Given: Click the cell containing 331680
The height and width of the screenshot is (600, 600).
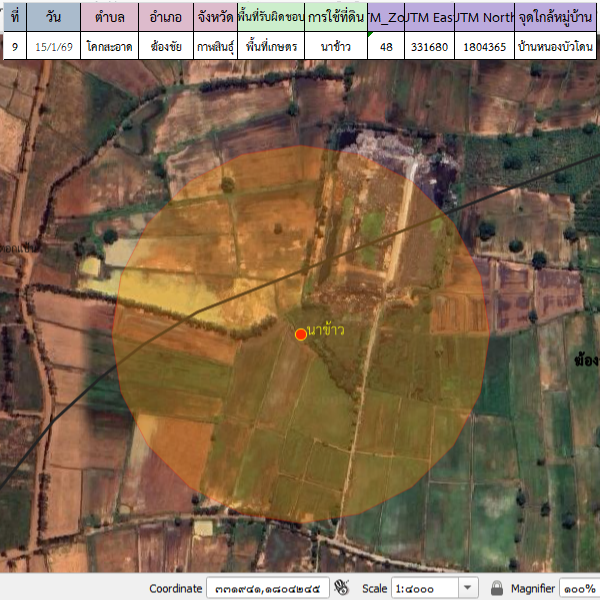Looking at the screenshot, I should click(x=429, y=46).
